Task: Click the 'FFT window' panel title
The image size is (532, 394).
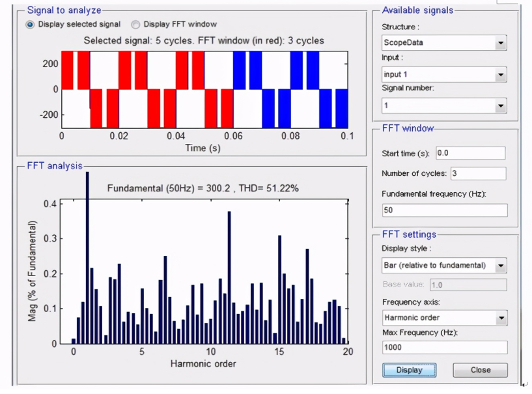Action: (408, 128)
